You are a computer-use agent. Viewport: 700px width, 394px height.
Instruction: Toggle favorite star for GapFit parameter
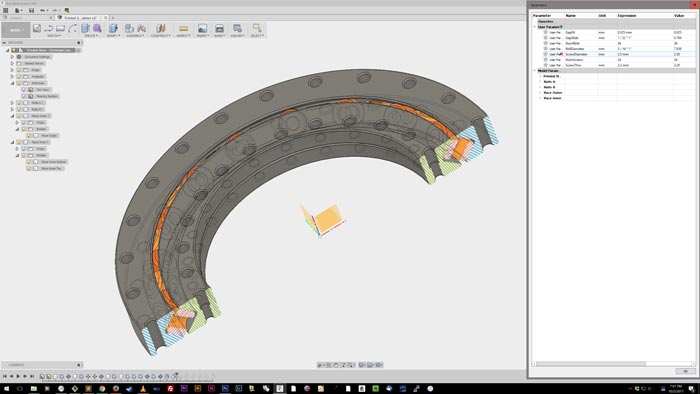coord(545,32)
